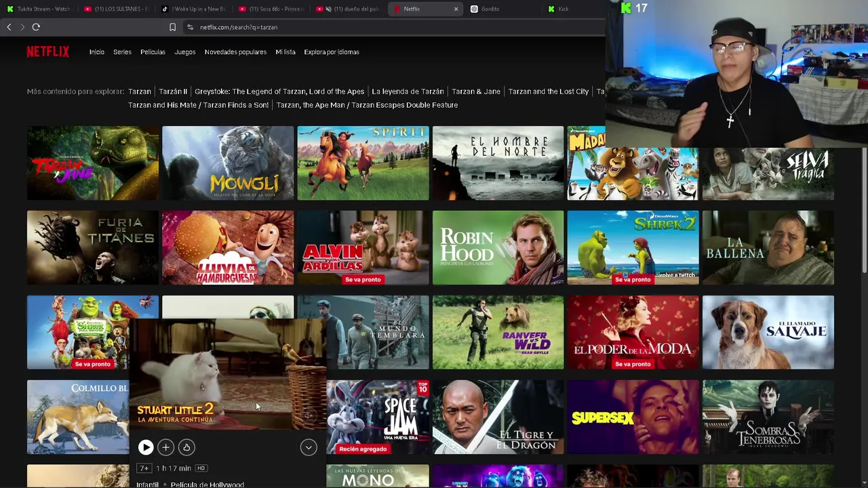Open Lluvia de Hamburguesas thumbnail
Screen dimensions: 868x488
[228, 248]
